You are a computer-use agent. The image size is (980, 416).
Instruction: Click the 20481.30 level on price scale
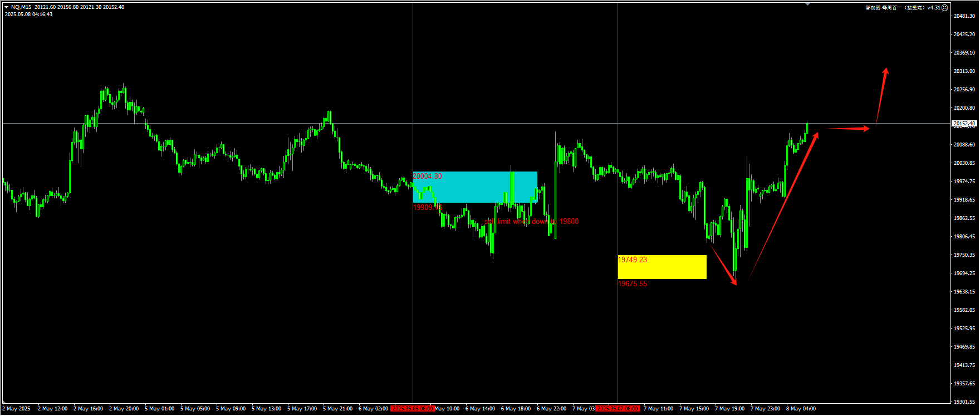point(964,16)
